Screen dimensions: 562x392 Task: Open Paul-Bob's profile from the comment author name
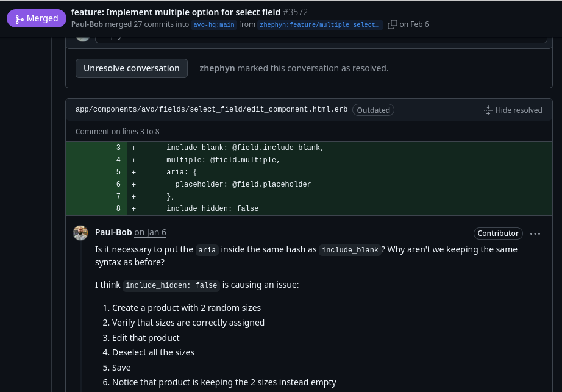pos(113,232)
